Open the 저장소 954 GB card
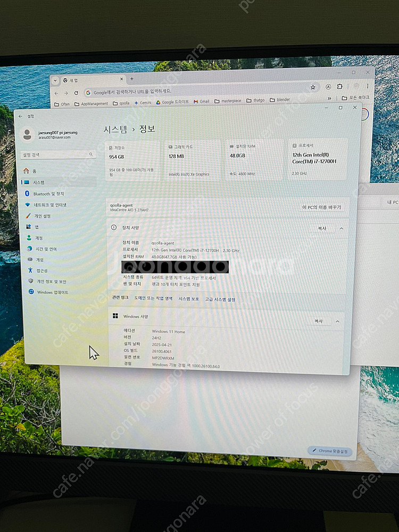The image size is (399, 532). pyautogui.click(x=132, y=161)
